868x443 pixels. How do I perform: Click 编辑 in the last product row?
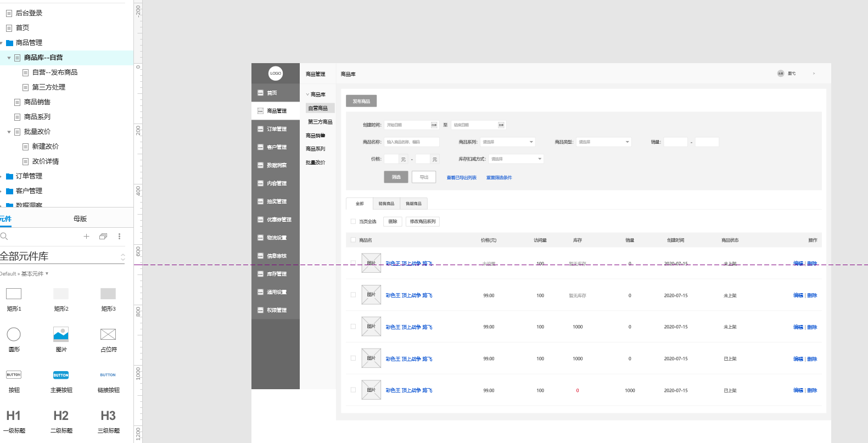(798, 390)
